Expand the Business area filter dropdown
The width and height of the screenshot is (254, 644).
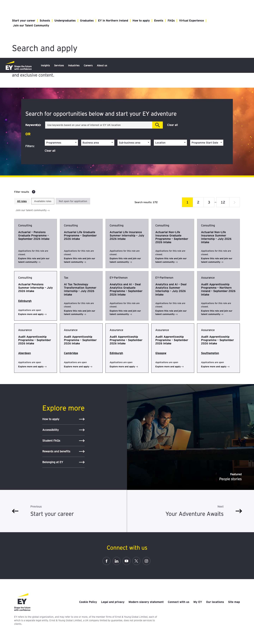98,143
